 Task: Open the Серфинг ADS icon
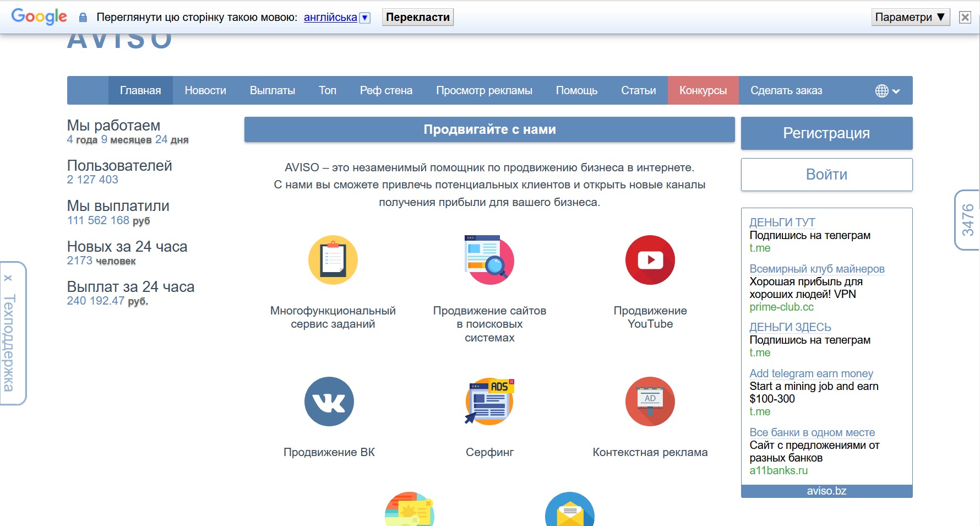click(x=489, y=402)
